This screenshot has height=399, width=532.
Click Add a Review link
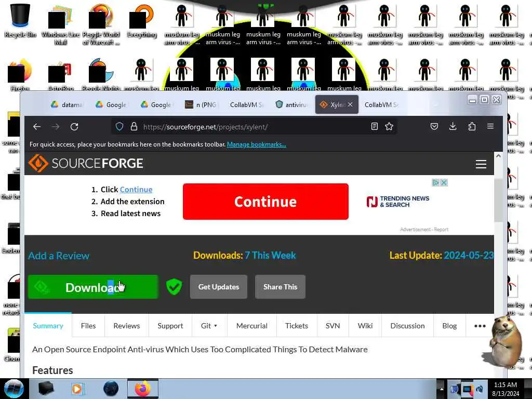[59, 256]
